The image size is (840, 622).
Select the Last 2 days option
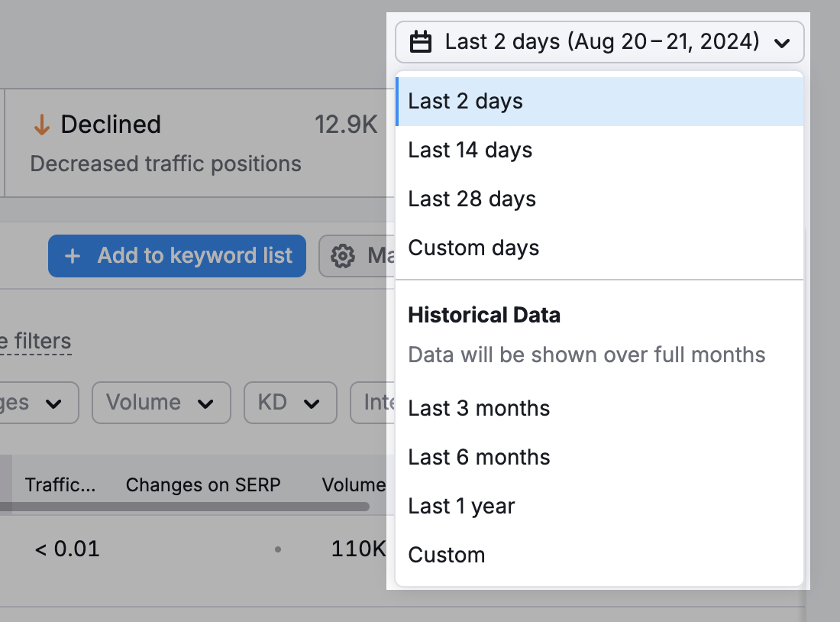(x=465, y=102)
